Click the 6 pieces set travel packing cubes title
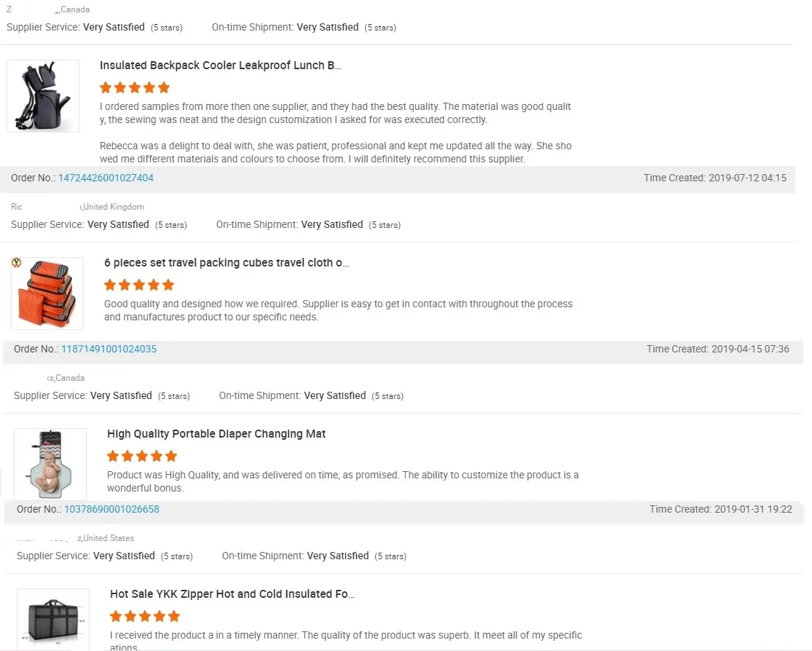Viewport: 812px width, 651px height. [227, 263]
